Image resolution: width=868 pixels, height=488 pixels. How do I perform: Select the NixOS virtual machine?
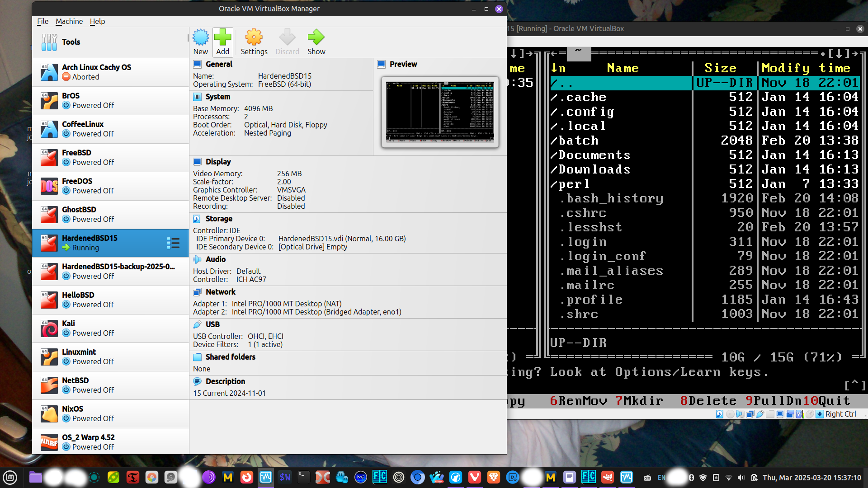[110, 413]
